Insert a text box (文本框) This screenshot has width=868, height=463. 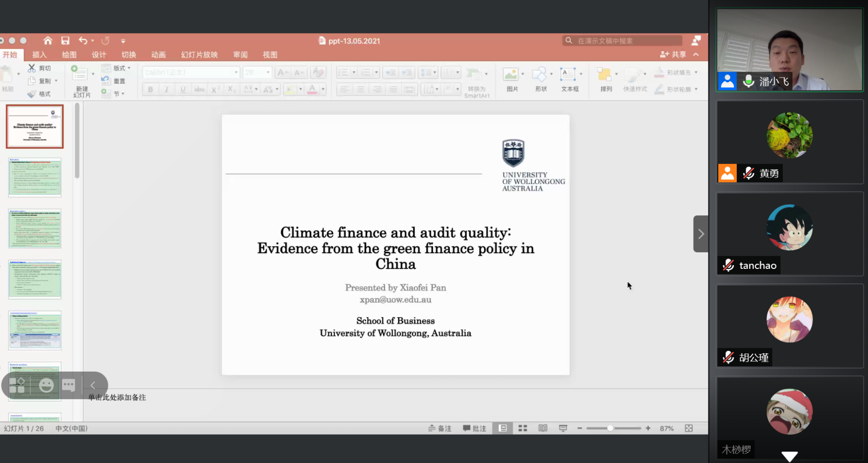pyautogui.click(x=568, y=75)
